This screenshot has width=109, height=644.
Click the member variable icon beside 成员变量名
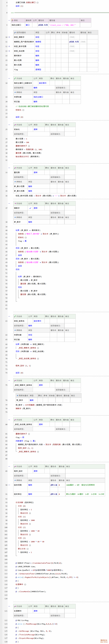pyautogui.click(x=15, y=33)
